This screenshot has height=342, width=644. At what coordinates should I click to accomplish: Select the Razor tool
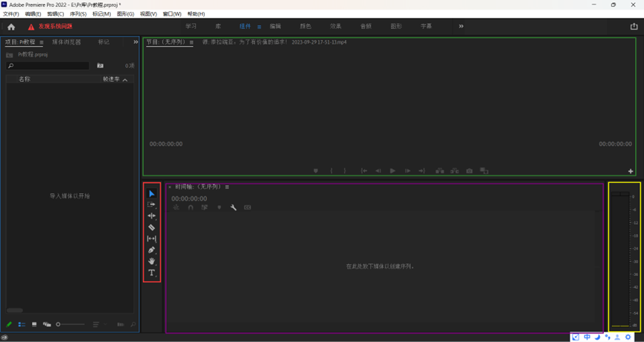152,228
